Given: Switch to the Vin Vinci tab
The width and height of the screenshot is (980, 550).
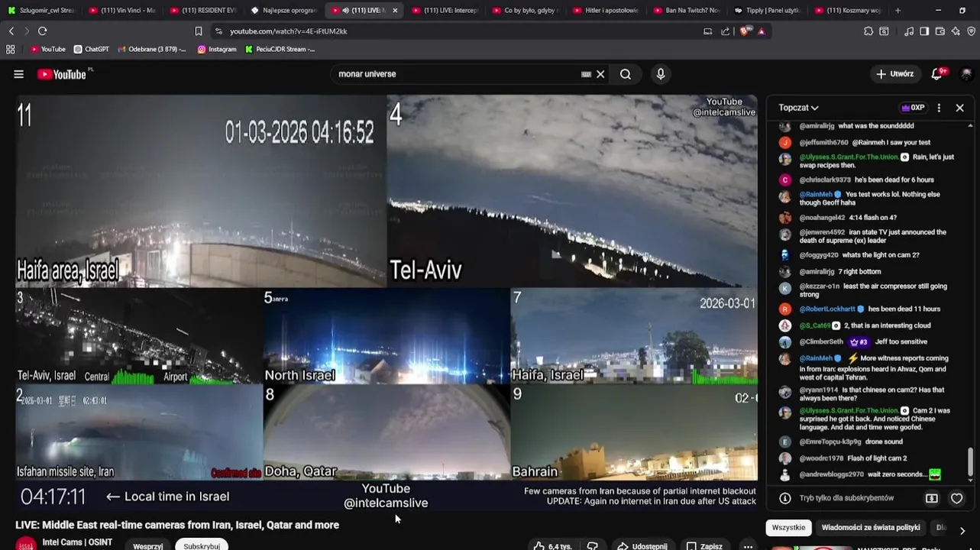Looking at the screenshot, I should coord(122,11).
